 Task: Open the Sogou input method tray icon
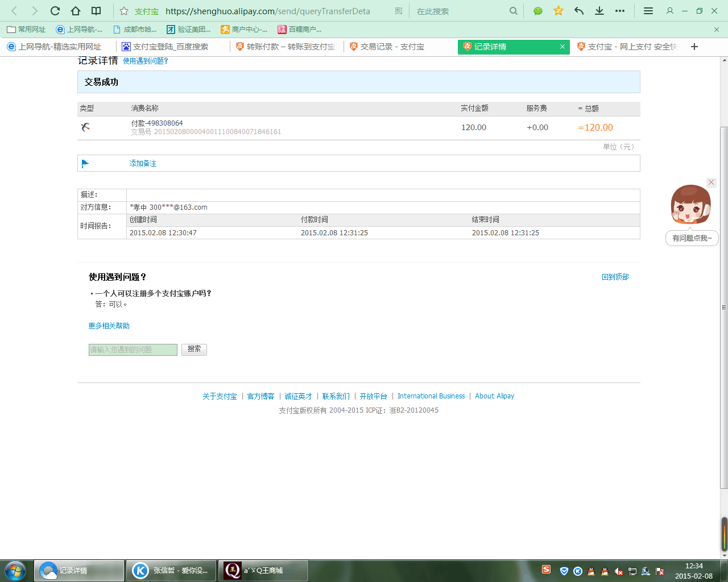[546, 569]
